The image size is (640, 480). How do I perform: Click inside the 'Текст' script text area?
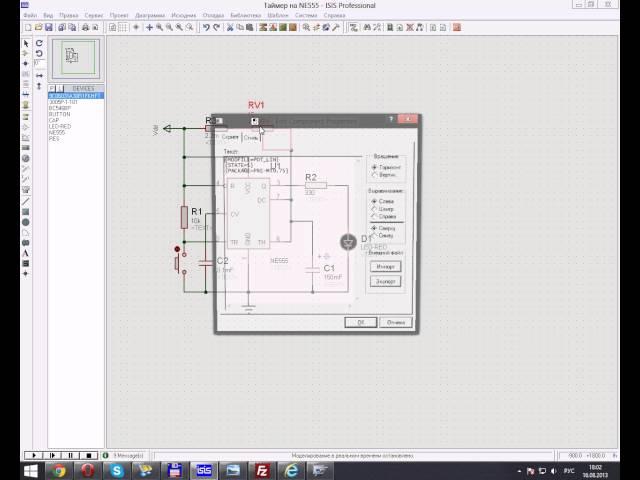(292, 233)
